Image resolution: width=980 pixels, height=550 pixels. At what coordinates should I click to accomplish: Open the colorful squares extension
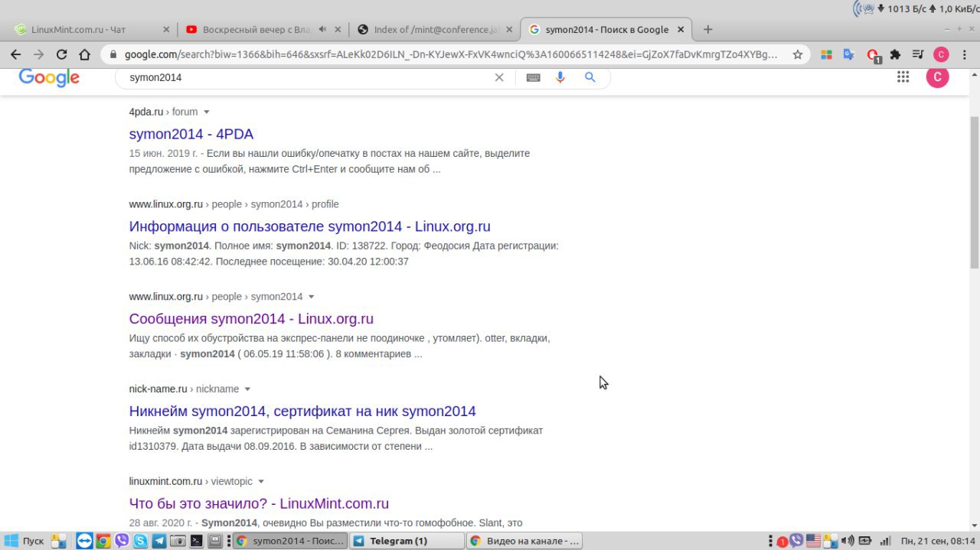point(826,54)
